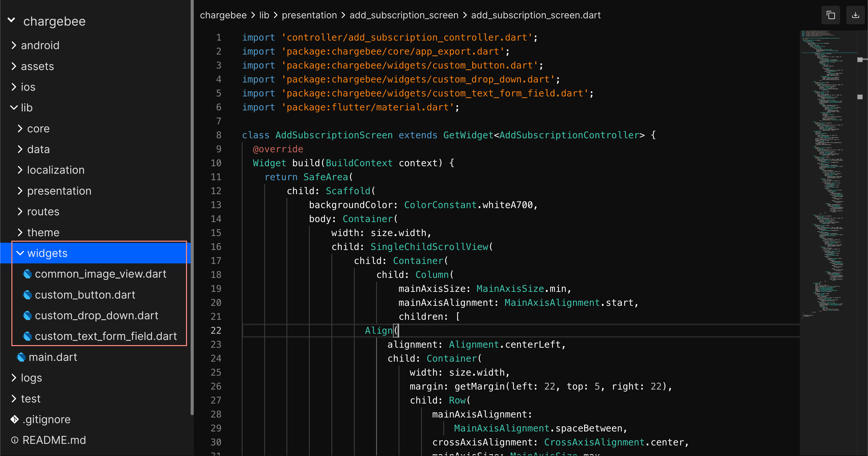
Task: Open chargebee in the breadcrumb trail
Action: coord(223,15)
